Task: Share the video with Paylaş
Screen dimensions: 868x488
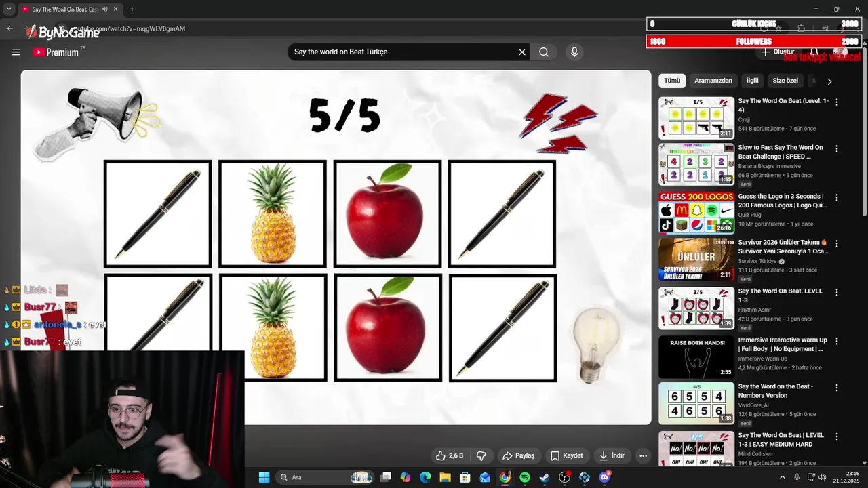Action: (x=519, y=455)
